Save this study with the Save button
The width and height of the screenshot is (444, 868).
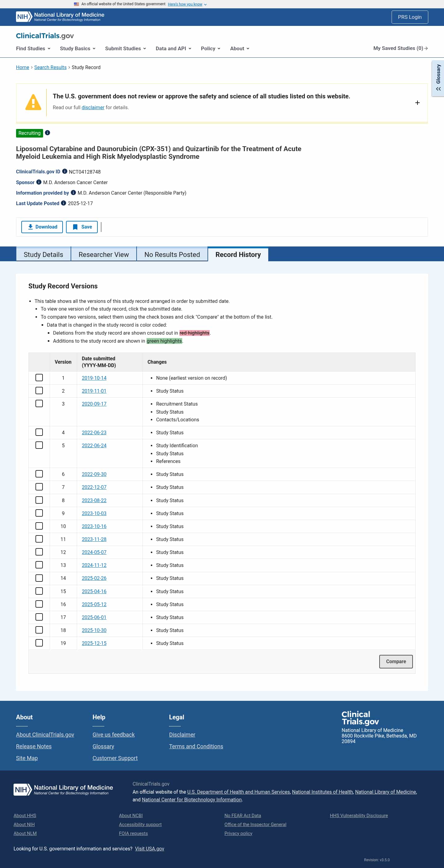point(82,227)
